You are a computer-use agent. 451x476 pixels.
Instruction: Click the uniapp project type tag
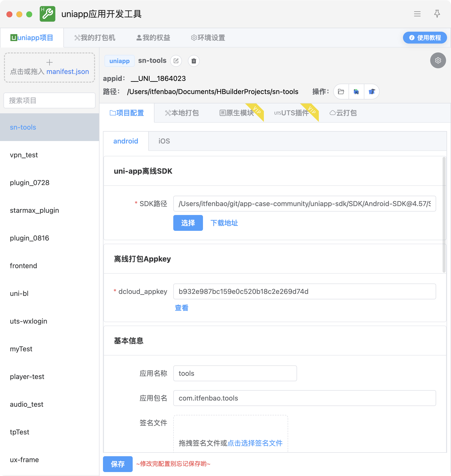tap(120, 61)
